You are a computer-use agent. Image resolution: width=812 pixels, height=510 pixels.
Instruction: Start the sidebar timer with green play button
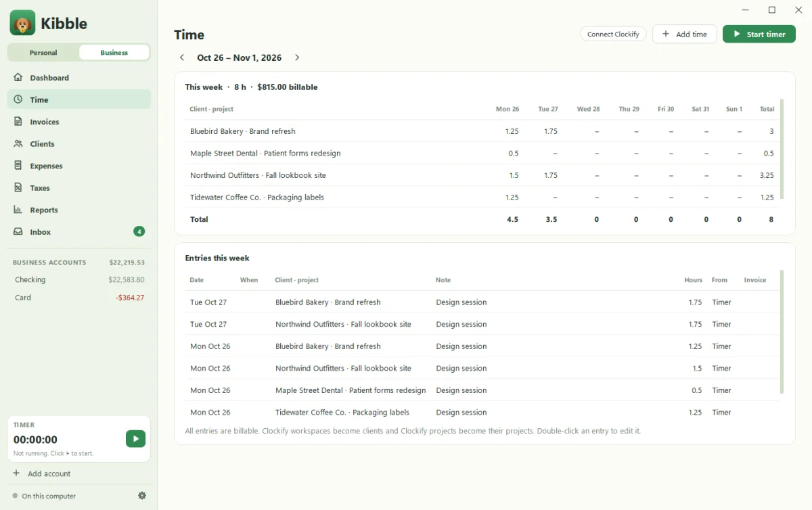[135, 439]
